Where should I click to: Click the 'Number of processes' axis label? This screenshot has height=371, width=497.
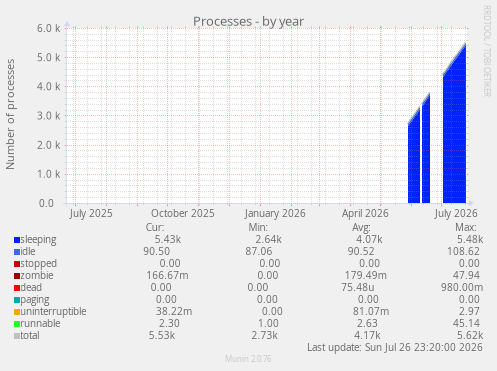(10, 114)
